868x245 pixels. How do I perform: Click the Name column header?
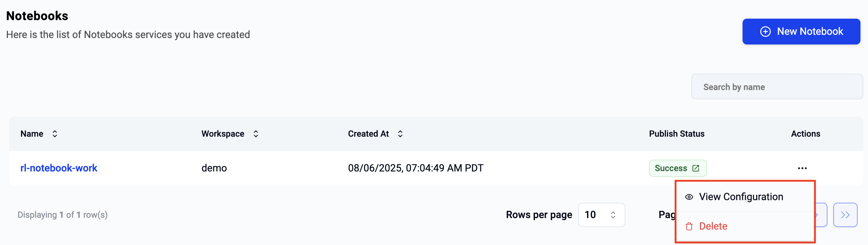pos(32,134)
